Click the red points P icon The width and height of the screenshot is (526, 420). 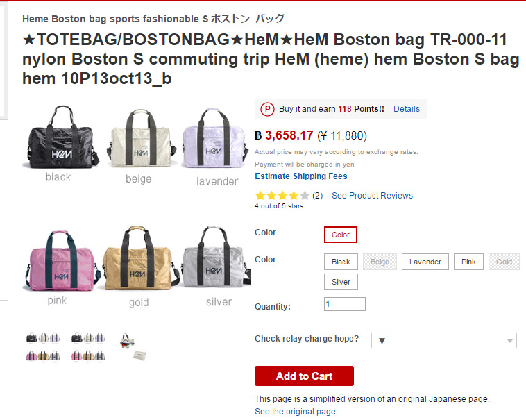[268, 109]
